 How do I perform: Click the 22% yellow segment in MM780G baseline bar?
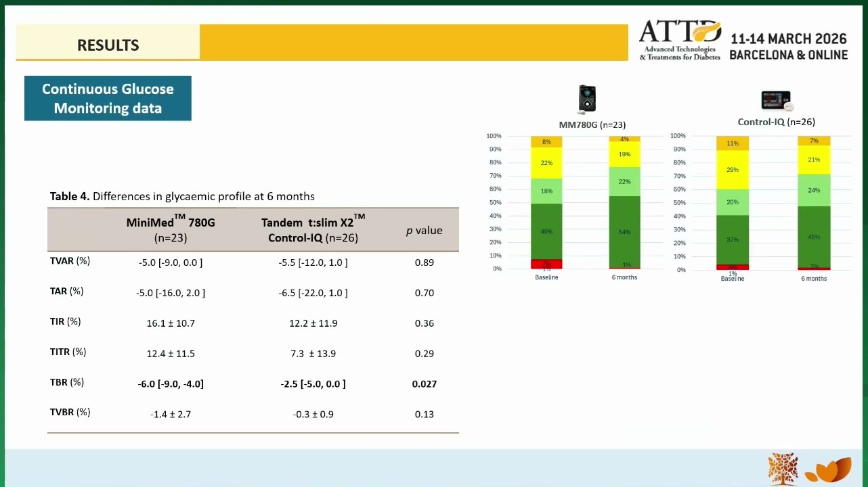point(546,163)
